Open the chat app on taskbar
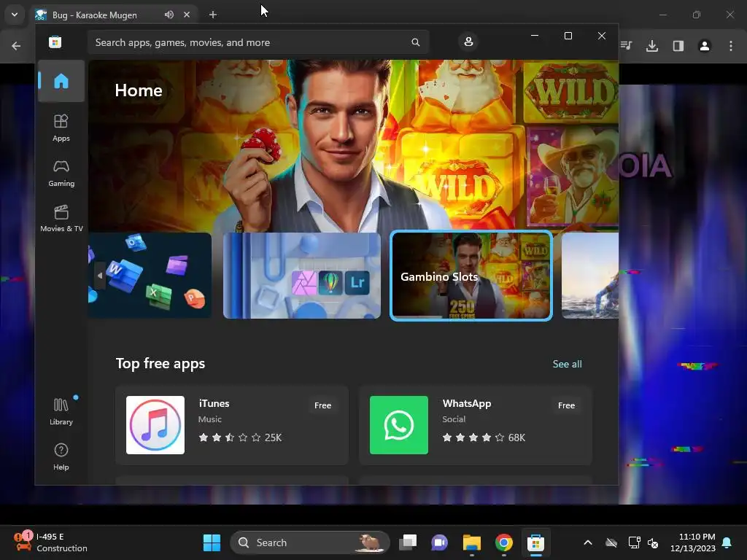Image resolution: width=747 pixels, height=560 pixels. [x=439, y=542]
